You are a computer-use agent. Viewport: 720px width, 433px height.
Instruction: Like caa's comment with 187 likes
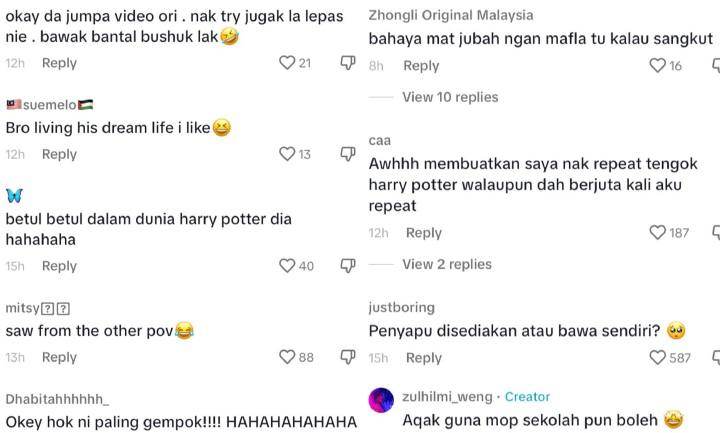(657, 233)
